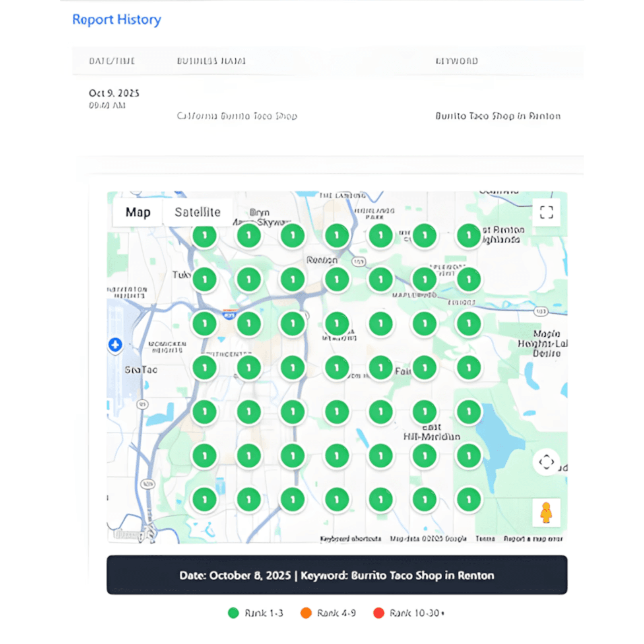Select the Map view tab
Viewport: 644px width, 644px height.
pos(138,212)
